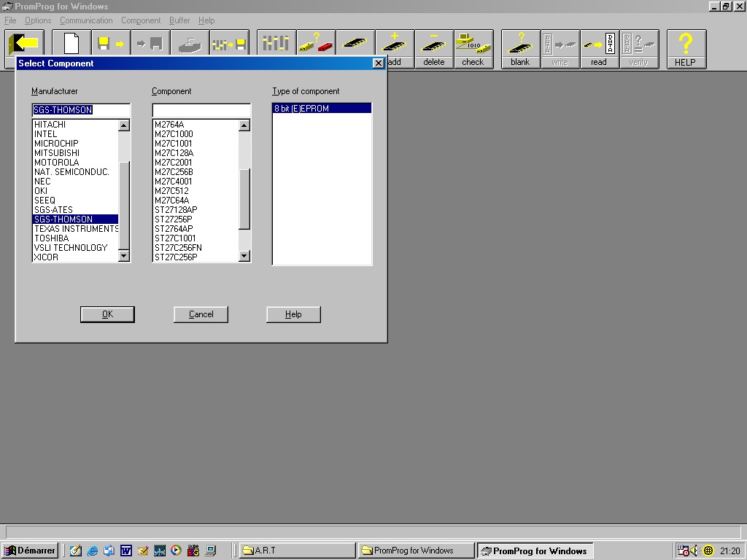Click the verify toolbar button
Image resolution: width=747 pixels, height=560 pixels.
pyautogui.click(x=639, y=49)
